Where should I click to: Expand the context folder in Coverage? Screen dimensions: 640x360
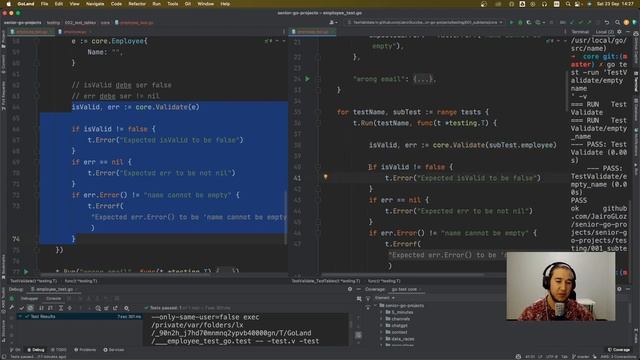click(382, 332)
